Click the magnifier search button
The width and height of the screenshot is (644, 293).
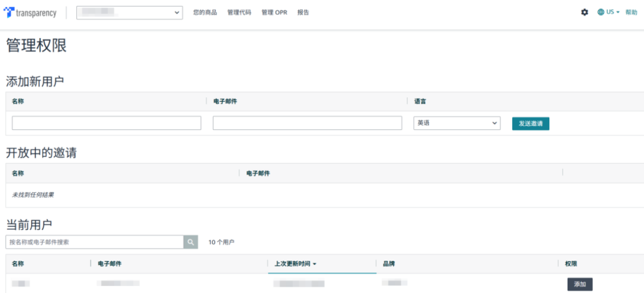pos(191,242)
